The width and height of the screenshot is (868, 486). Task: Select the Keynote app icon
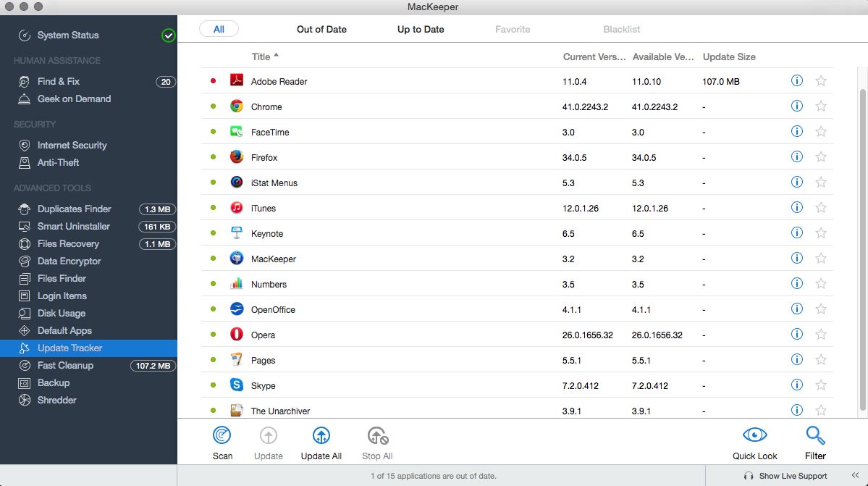coord(237,233)
